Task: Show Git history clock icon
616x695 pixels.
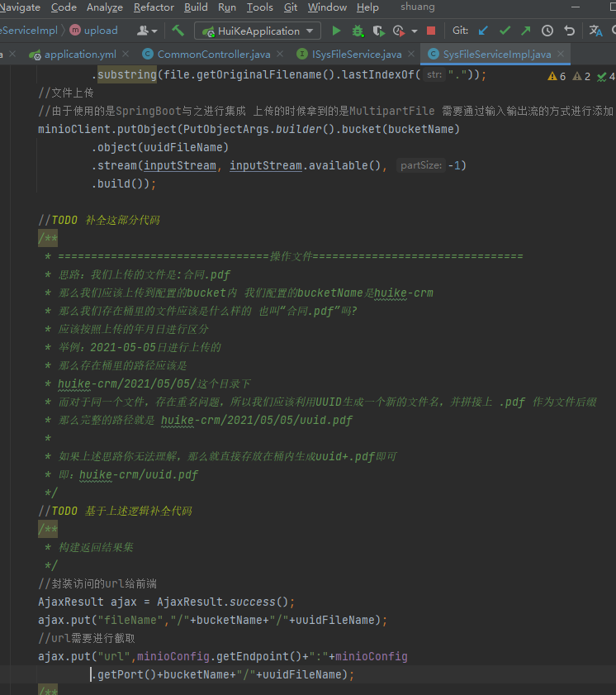Action: tap(547, 31)
